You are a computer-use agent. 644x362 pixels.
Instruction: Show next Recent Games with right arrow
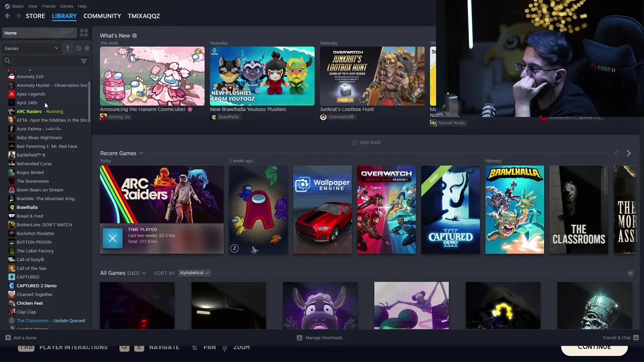click(x=628, y=153)
